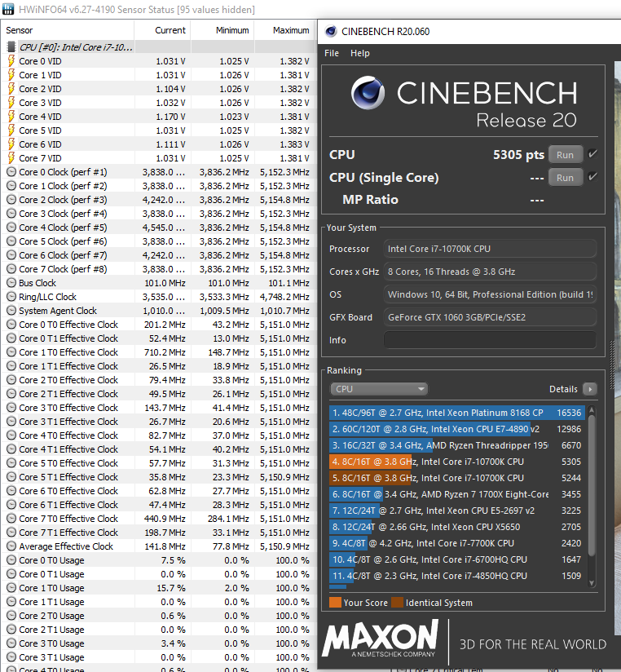This screenshot has height=672, width=621.
Task: Click the clock icon beside Bus Clock
Action: tap(11, 283)
